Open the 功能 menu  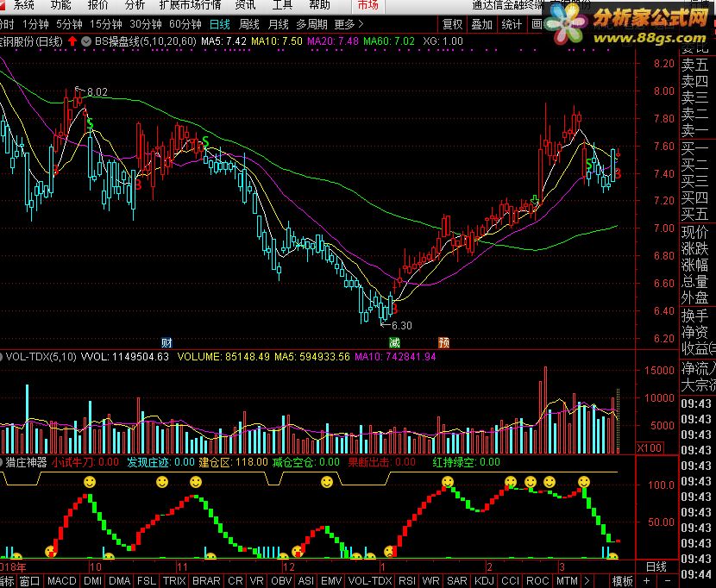pos(60,5)
